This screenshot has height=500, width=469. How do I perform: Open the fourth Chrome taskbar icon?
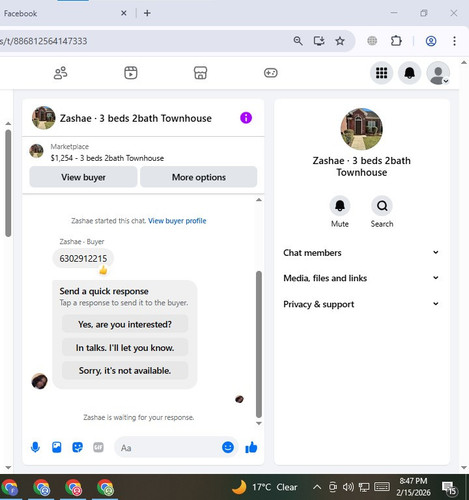click(105, 488)
